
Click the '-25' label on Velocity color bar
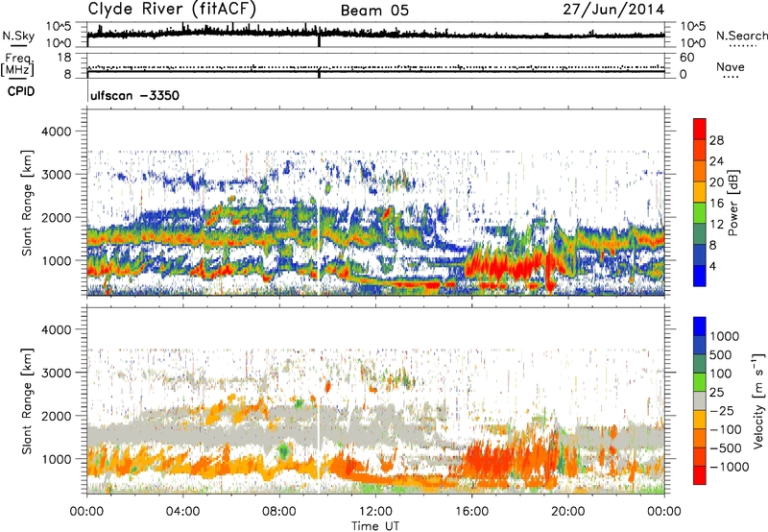(x=722, y=411)
